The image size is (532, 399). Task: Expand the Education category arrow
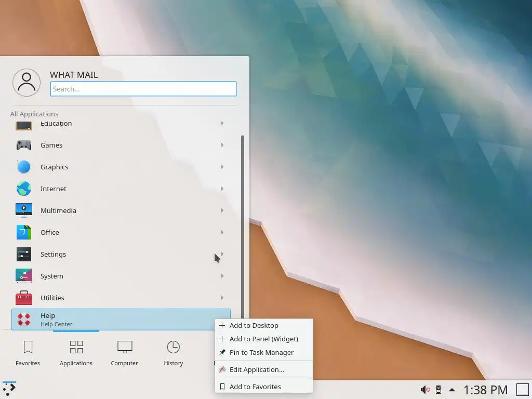pyautogui.click(x=222, y=124)
